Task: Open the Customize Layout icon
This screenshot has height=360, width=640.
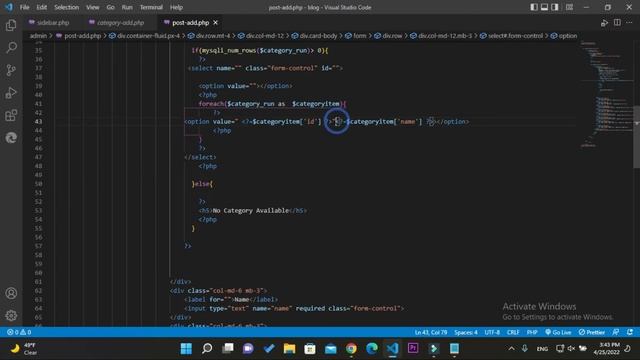Action: [569, 7]
